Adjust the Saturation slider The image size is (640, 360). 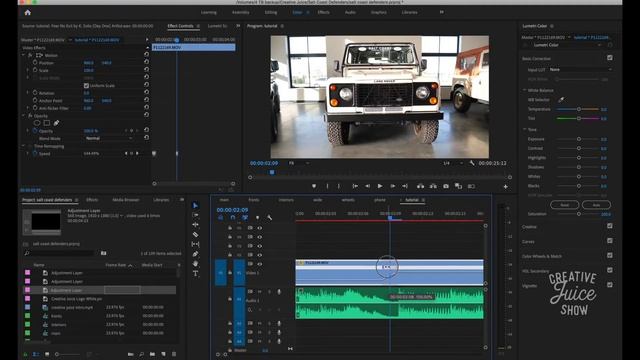pyautogui.click(x=578, y=214)
